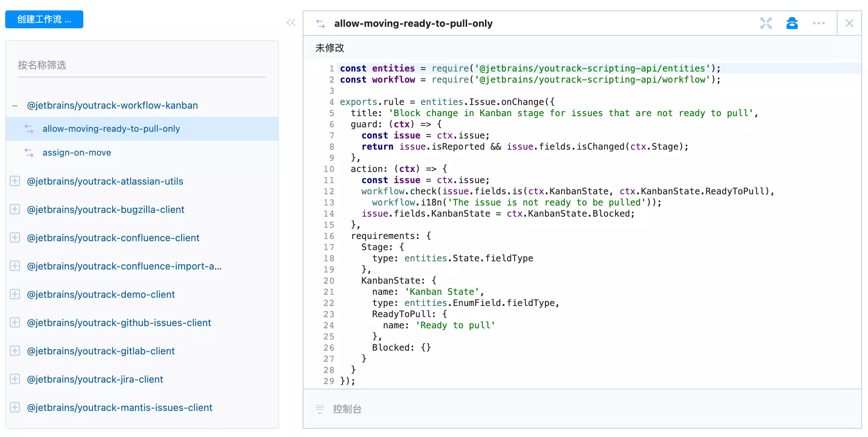Expand the youtrack-github-issues-client package
This screenshot has width=868, height=437.
tap(15, 323)
